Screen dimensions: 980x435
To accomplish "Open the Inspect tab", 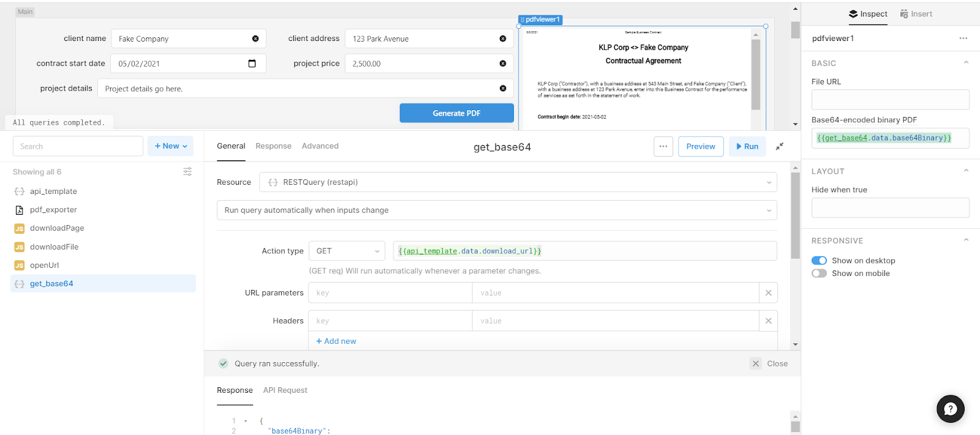I will pyautogui.click(x=868, y=14).
